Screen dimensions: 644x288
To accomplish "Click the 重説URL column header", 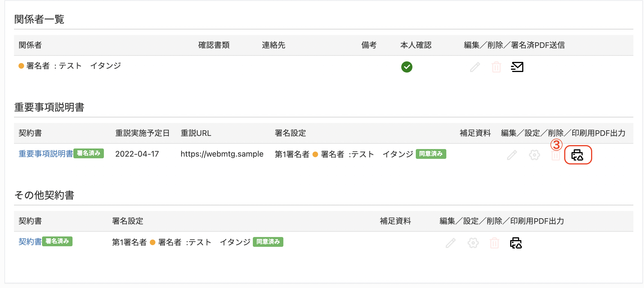I will (x=196, y=133).
